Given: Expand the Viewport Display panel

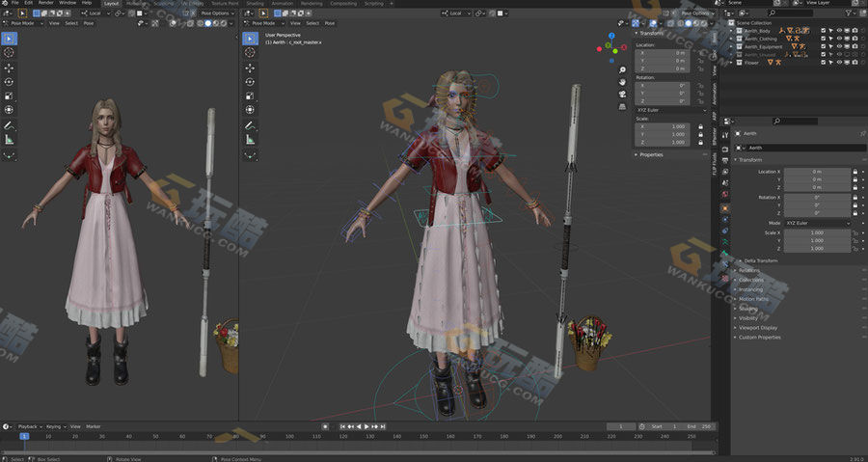Looking at the screenshot, I should click(x=758, y=328).
